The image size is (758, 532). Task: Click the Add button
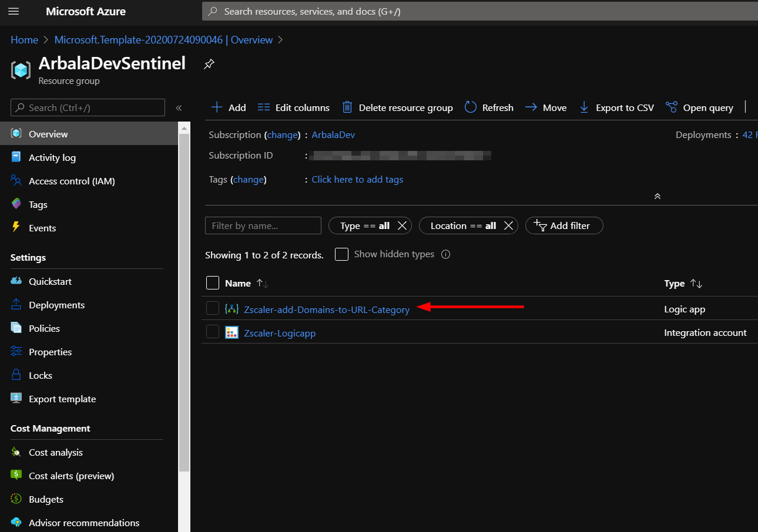pyautogui.click(x=229, y=107)
